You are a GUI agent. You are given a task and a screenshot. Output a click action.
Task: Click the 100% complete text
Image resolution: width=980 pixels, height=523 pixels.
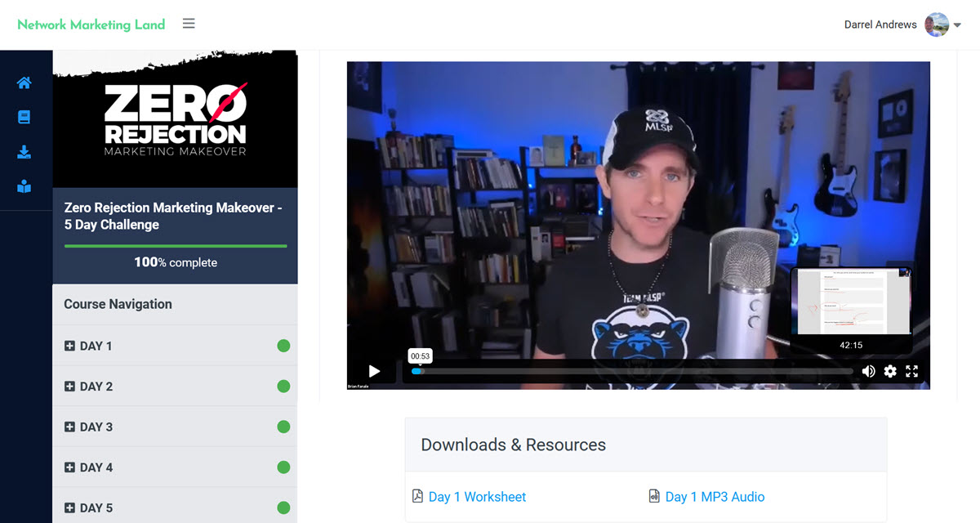[x=176, y=262]
